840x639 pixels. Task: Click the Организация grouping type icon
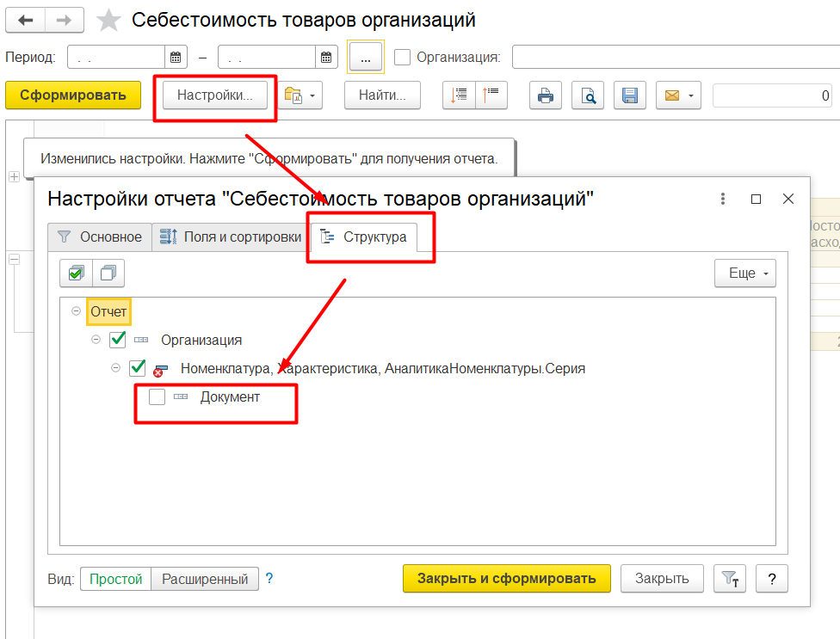pos(141,340)
